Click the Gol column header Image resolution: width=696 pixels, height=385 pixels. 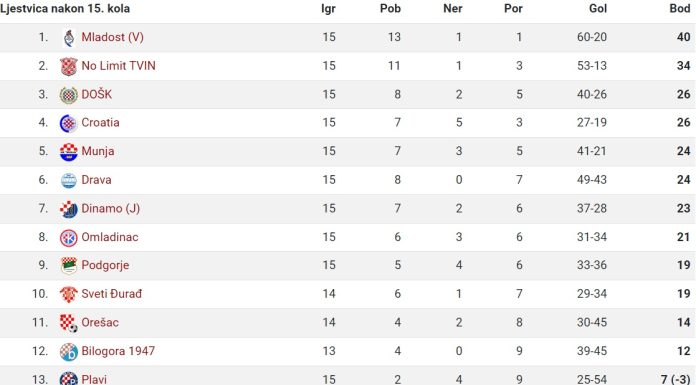[598, 8]
